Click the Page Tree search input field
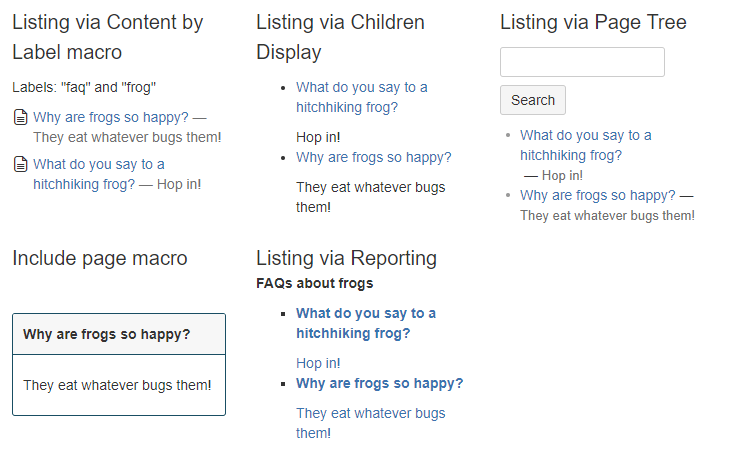 click(x=582, y=62)
